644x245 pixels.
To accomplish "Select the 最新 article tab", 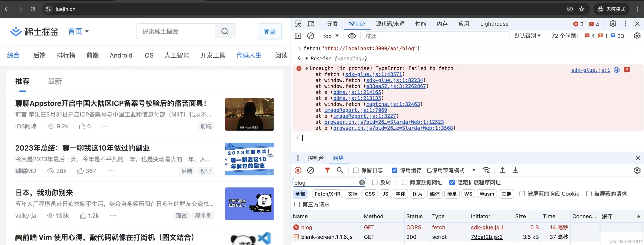I will [55, 81].
